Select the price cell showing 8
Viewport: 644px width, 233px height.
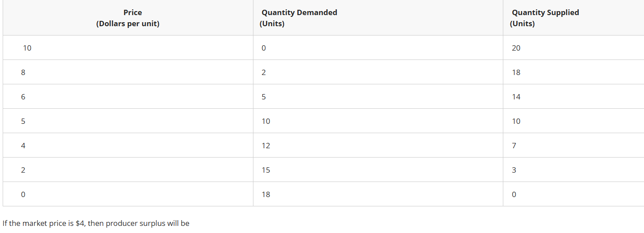[x=23, y=72]
